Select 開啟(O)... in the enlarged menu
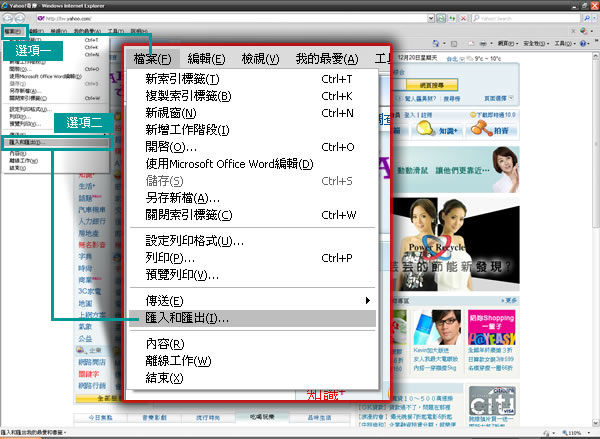600x439 pixels. tap(253, 147)
